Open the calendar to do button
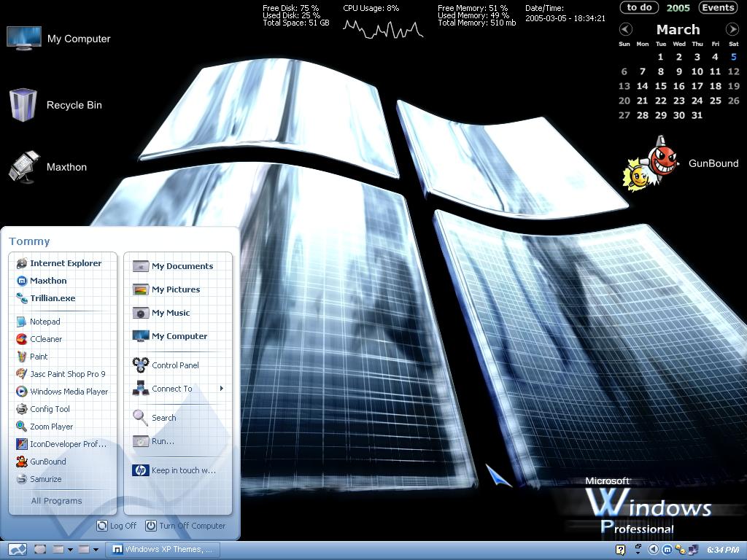 point(639,7)
